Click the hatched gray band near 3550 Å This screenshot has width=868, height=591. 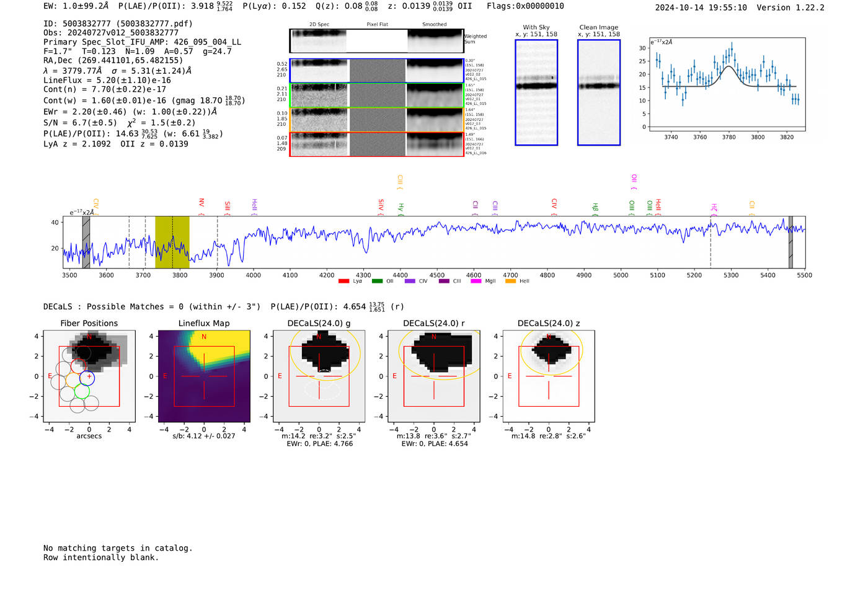coord(86,242)
